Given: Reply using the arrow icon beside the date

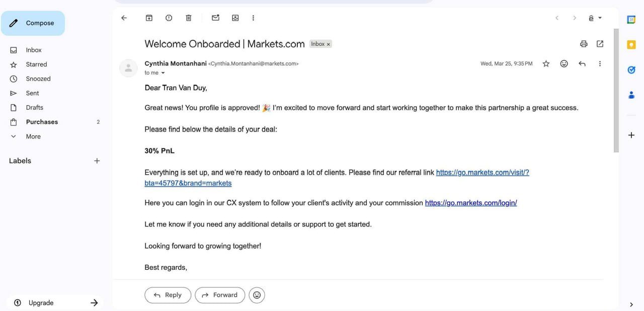Looking at the screenshot, I should [x=582, y=64].
